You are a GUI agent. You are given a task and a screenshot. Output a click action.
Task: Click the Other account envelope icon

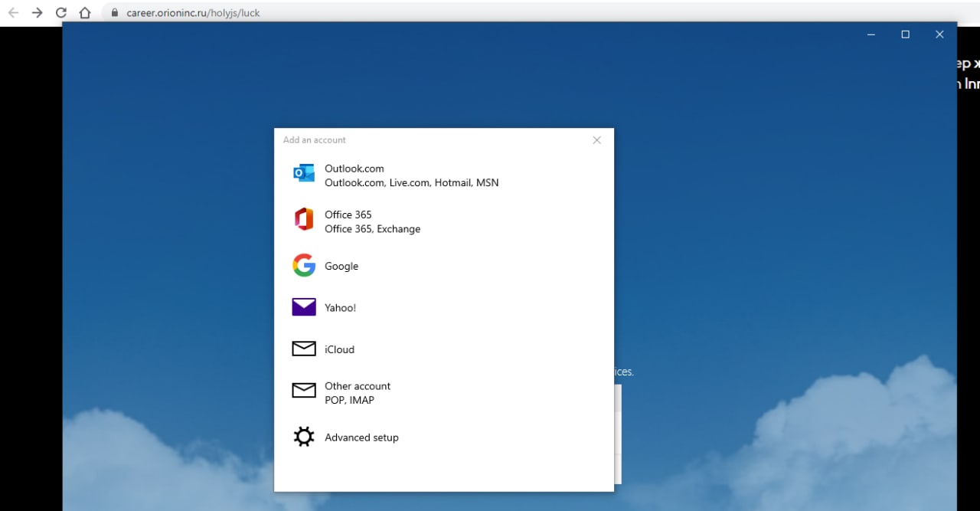(304, 390)
